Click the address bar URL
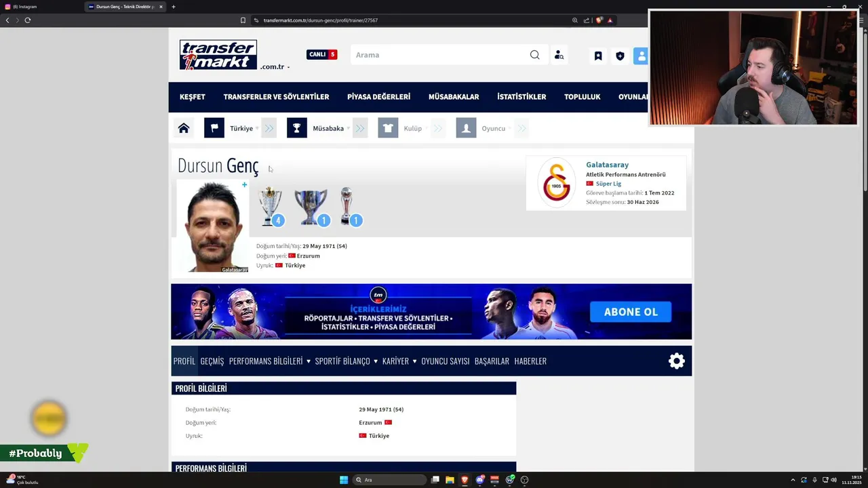The width and height of the screenshot is (868, 488). point(321,20)
